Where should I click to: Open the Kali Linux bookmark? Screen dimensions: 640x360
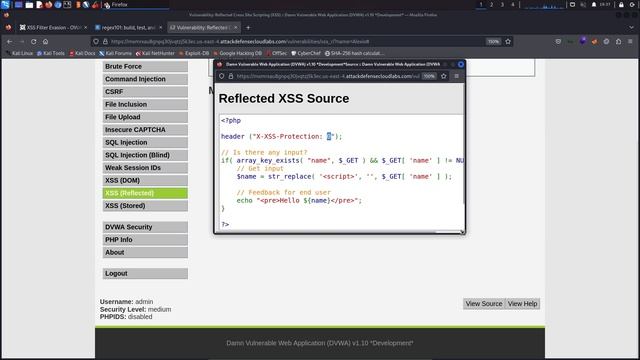[19, 53]
